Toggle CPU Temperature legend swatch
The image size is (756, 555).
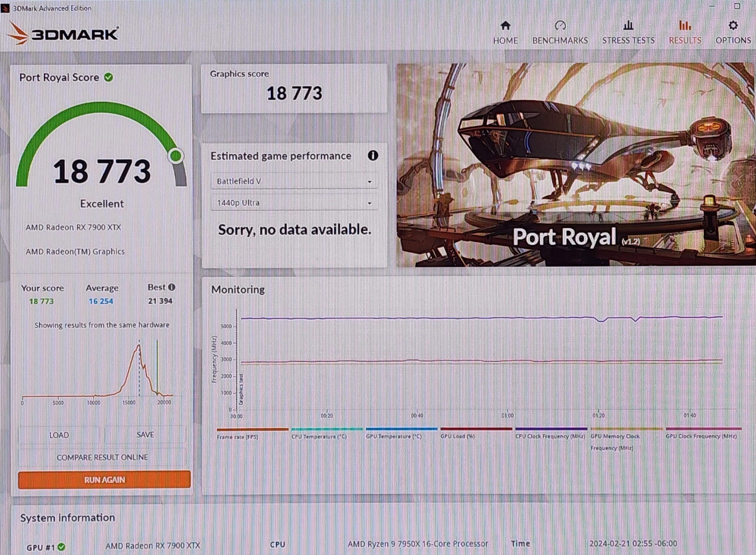pos(327,429)
